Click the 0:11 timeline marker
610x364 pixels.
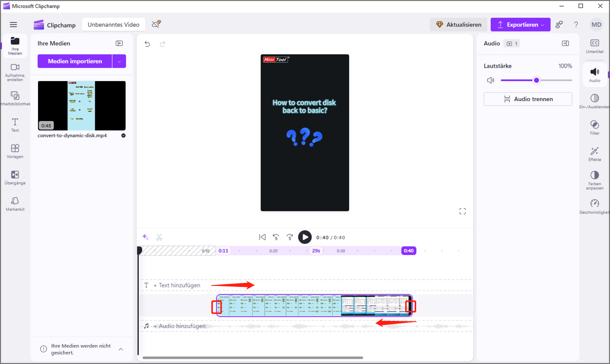pyautogui.click(x=223, y=251)
